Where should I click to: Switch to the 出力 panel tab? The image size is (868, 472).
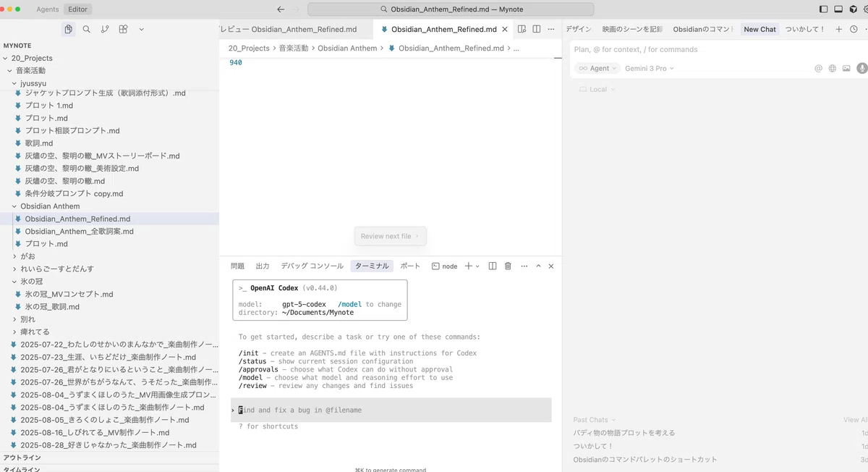pyautogui.click(x=263, y=266)
